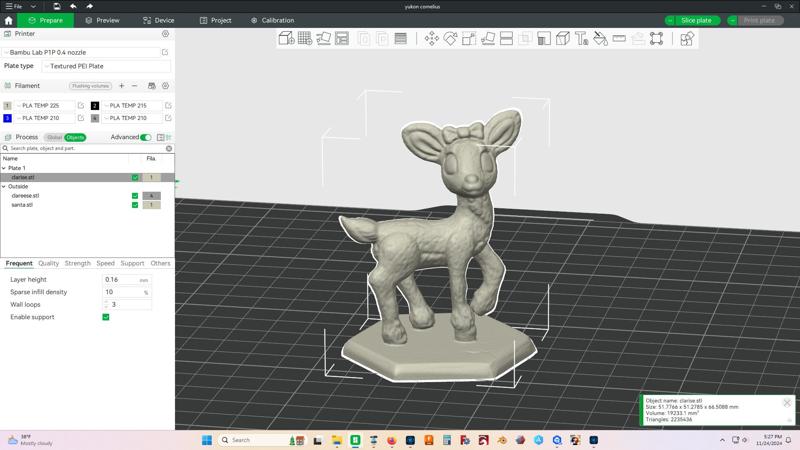Open Printer settings gear icon
800x450 pixels.
click(x=165, y=34)
